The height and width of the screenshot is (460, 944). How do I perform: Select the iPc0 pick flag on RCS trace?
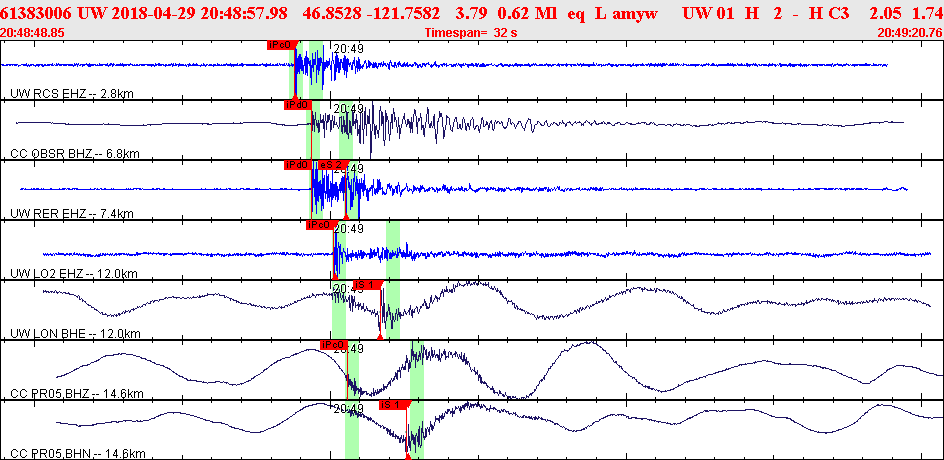tap(281, 45)
